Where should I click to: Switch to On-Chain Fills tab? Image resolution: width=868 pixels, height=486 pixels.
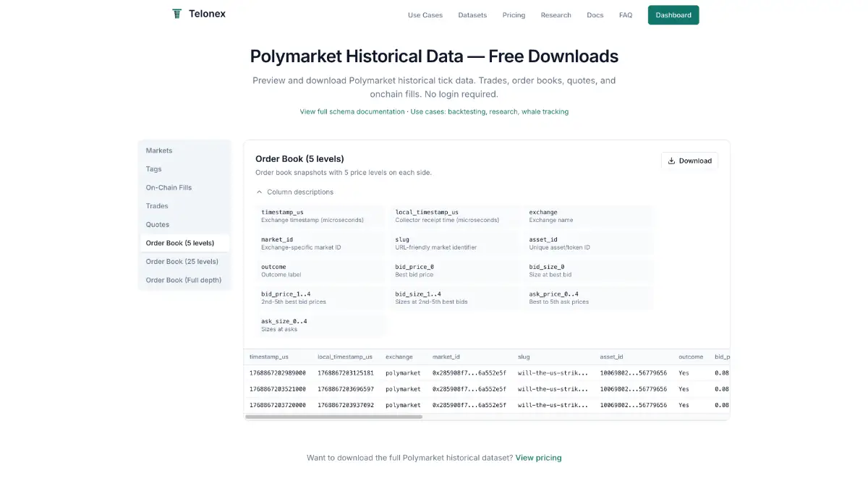[169, 187]
